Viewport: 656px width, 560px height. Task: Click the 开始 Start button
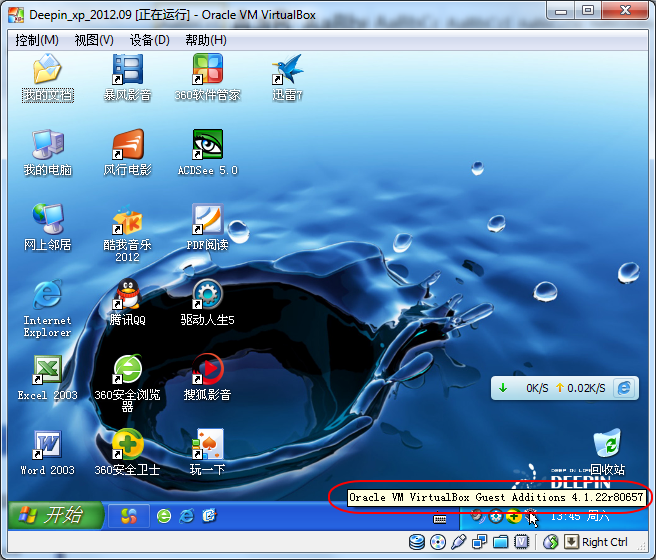(57, 515)
